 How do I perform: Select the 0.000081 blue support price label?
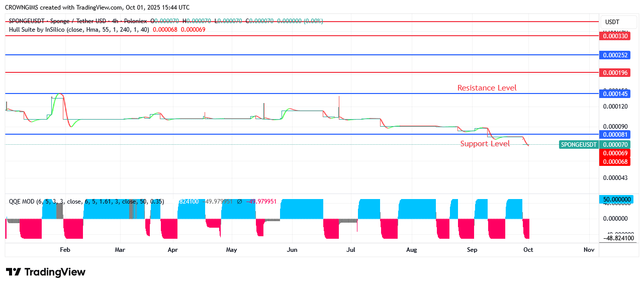point(614,135)
